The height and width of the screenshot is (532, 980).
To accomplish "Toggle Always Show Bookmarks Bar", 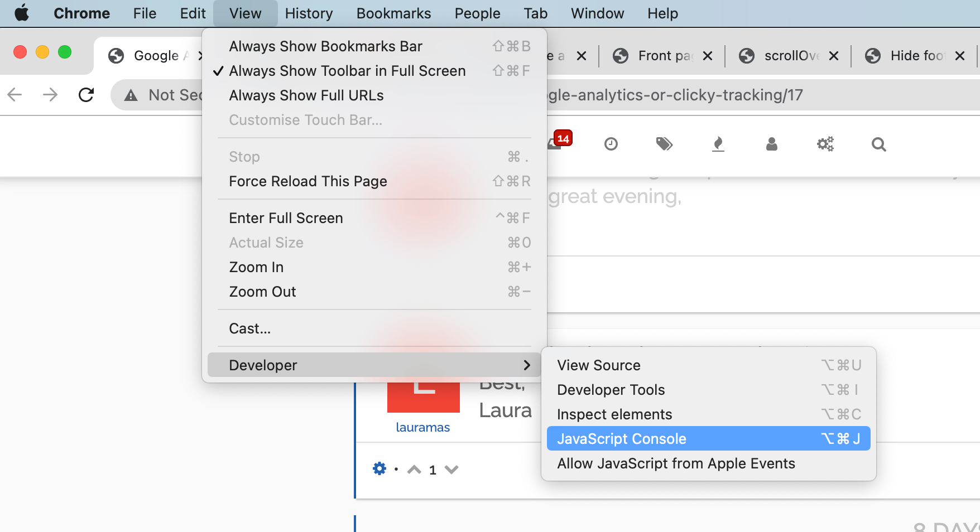I will coord(325,46).
